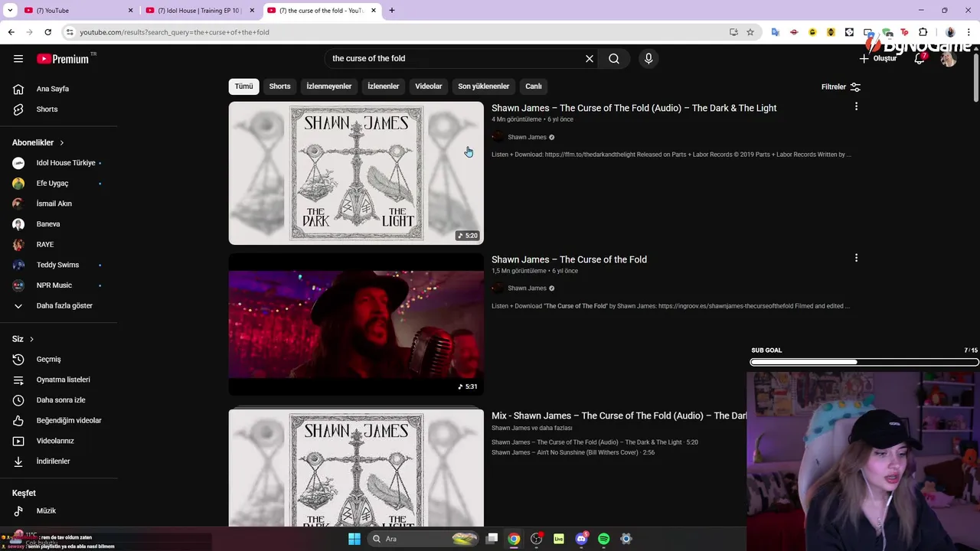
Task: Select the Shorts filter chip
Action: point(279,86)
